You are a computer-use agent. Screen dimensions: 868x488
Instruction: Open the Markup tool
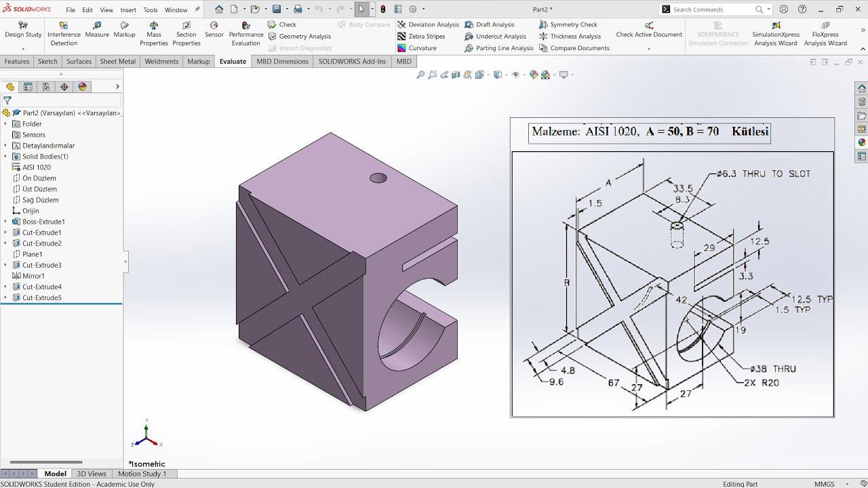124,30
